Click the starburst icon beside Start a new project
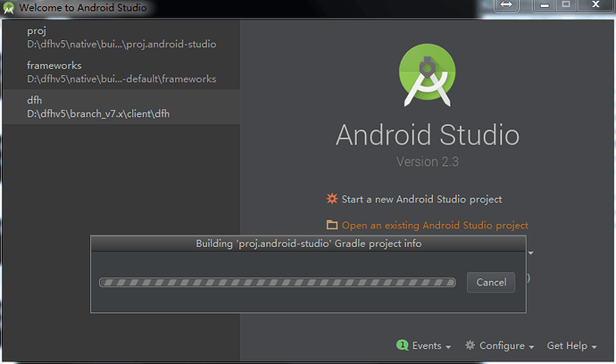616x364 pixels. coord(332,199)
